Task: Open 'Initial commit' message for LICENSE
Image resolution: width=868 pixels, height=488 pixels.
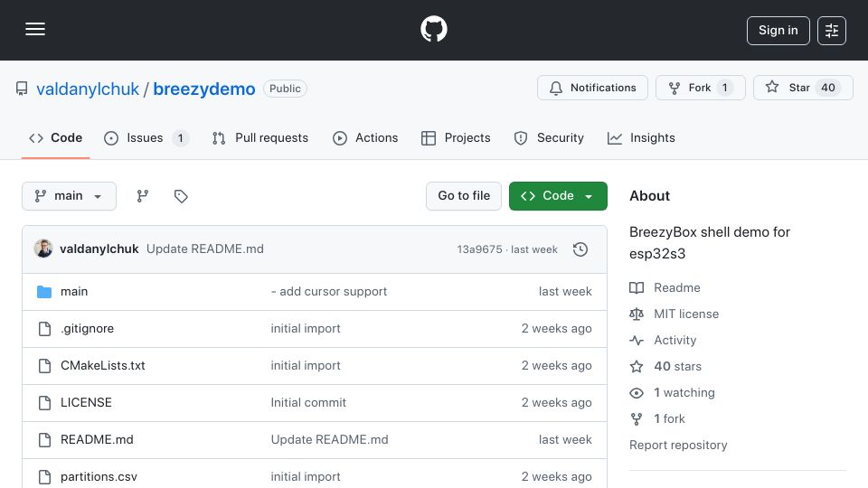Action: pyautogui.click(x=308, y=403)
